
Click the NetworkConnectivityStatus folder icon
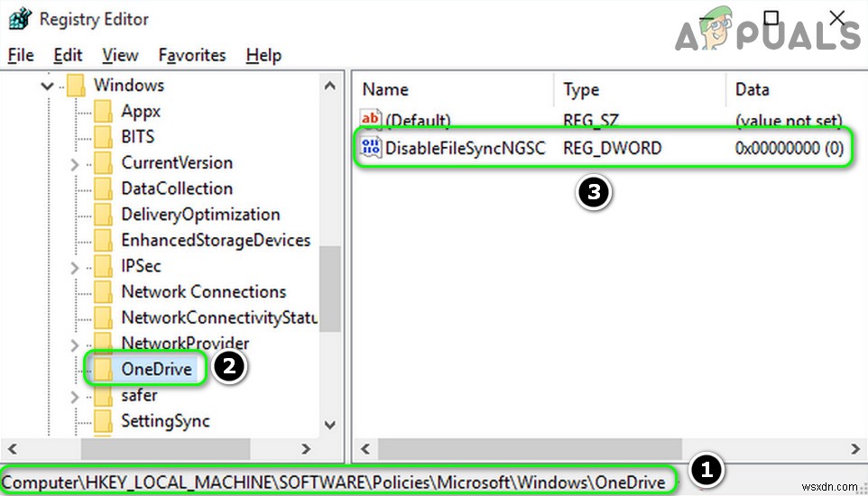click(x=103, y=317)
